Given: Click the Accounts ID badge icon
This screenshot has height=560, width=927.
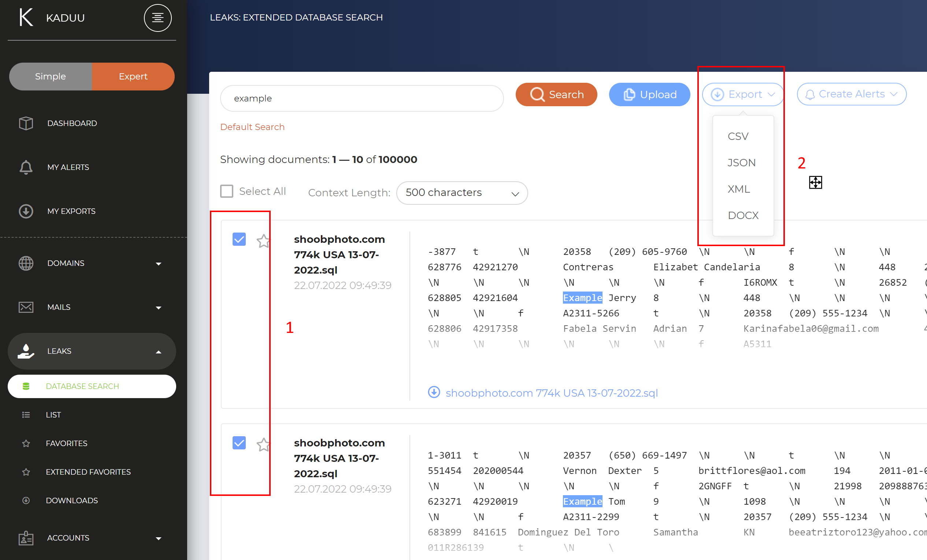Looking at the screenshot, I should (x=26, y=538).
